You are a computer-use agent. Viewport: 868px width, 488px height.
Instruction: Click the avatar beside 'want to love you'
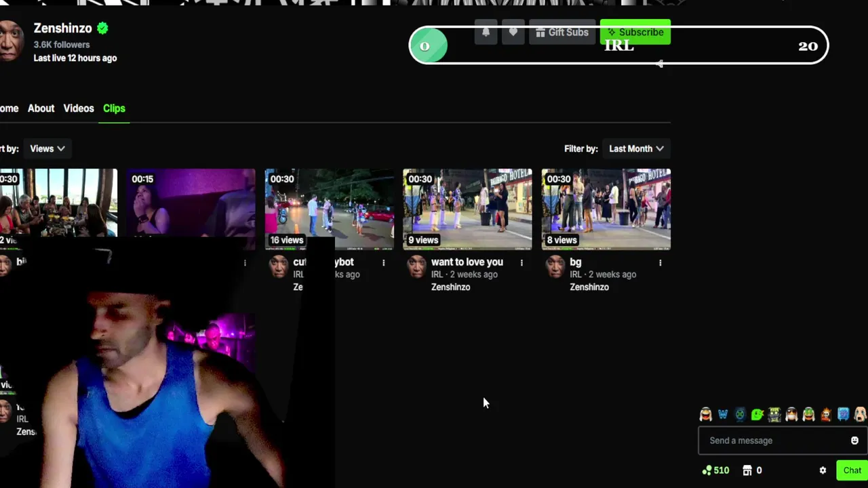(x=416, y=267)
